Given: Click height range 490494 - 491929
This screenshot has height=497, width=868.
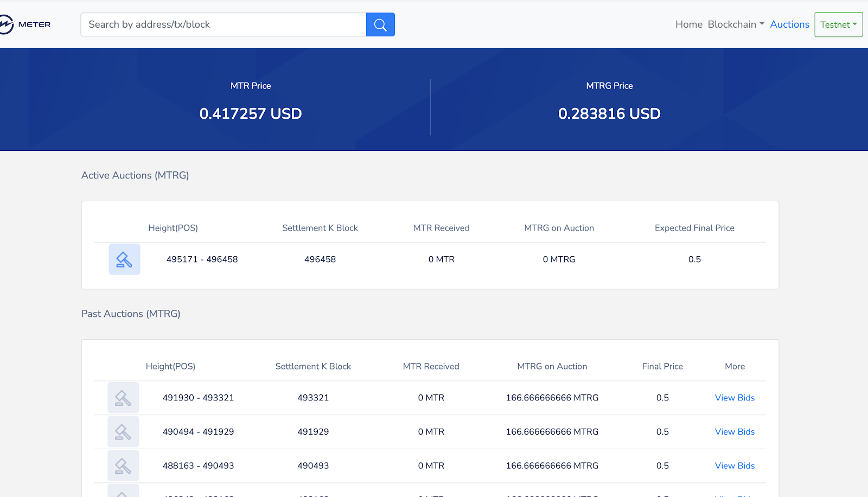Looking at the screenshot, I should [198, 432].
